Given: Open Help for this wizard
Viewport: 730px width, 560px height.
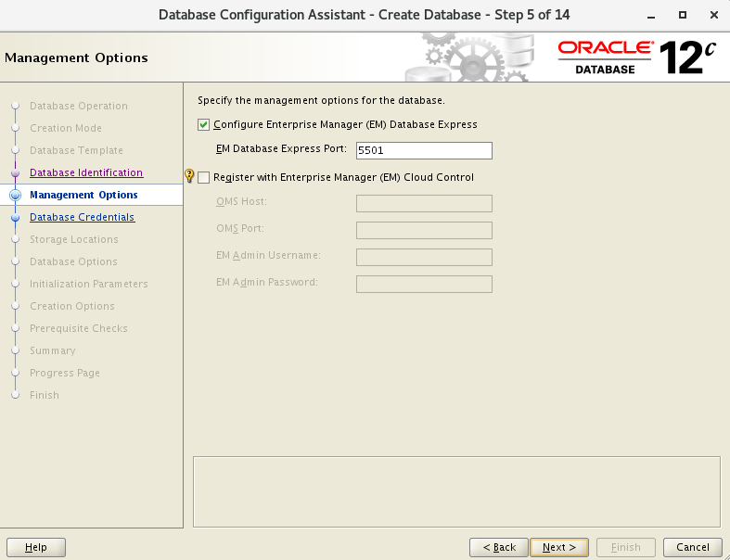Looking at the screenshot, I should [36, 547].
